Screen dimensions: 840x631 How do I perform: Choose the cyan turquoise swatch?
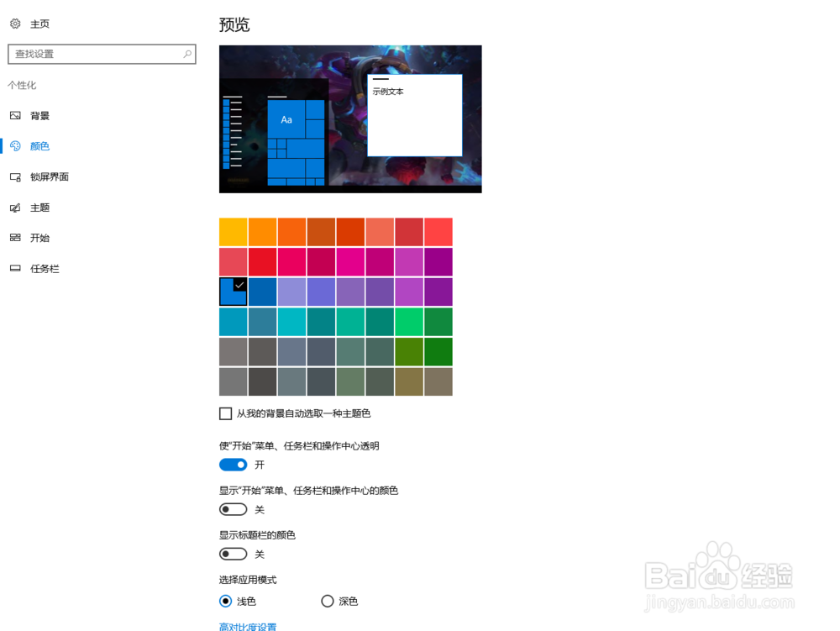pos(292,322)
